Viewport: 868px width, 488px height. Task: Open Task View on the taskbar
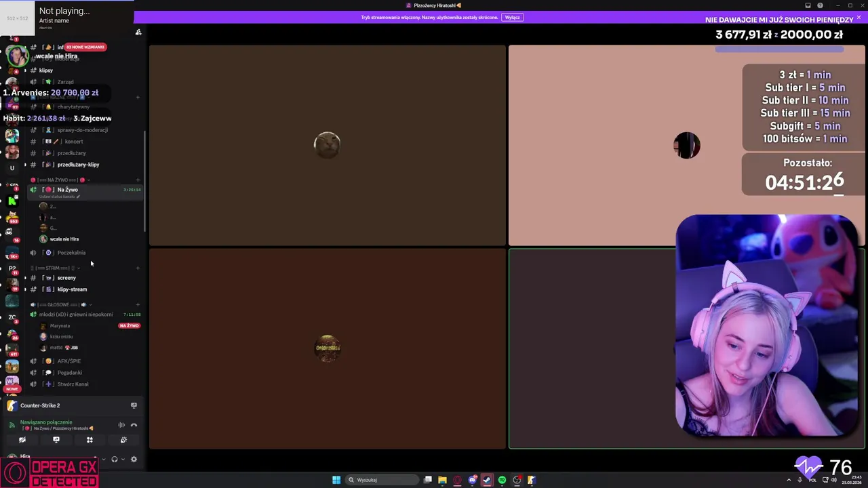(x=428, y=480)
